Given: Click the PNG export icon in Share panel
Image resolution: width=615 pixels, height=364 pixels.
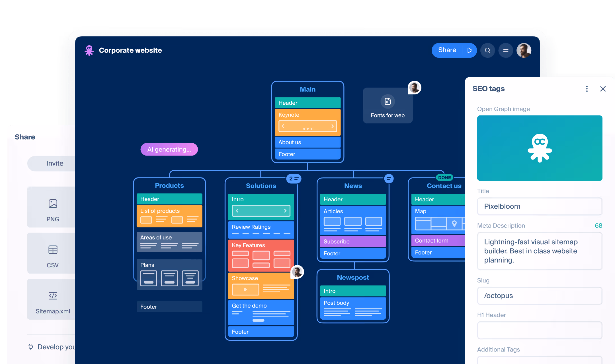Looking at the screenshot, I should pos(53,203).
